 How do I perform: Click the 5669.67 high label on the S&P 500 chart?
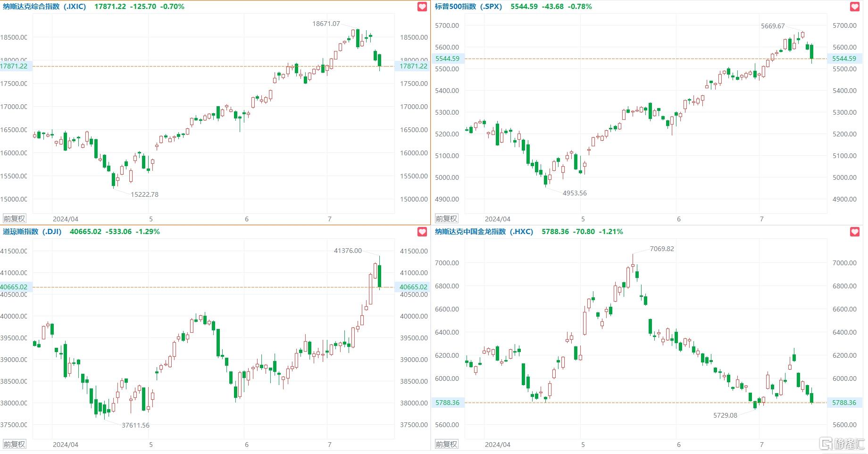click(773, 26)
